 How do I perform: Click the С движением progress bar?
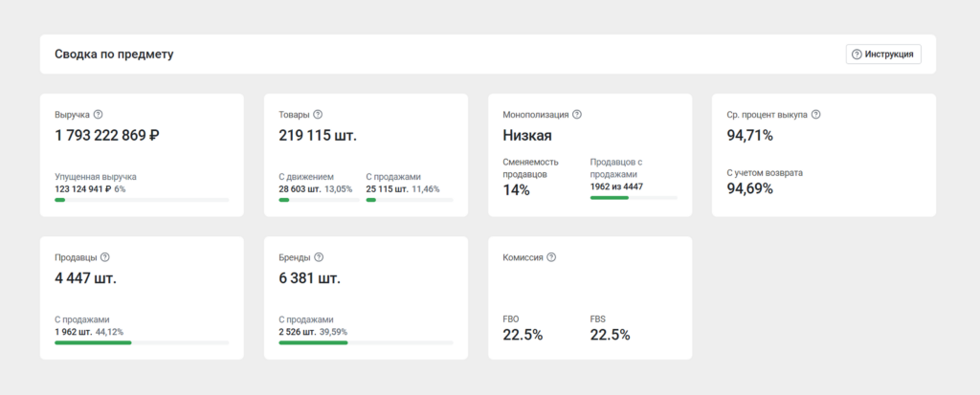pyautogui.click(x=317, y=200)
